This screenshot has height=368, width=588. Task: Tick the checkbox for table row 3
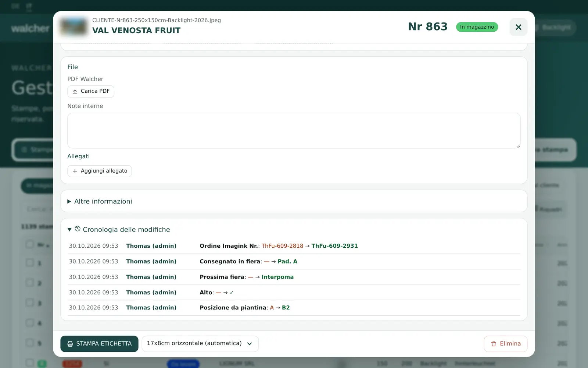[x=30, y=302]
